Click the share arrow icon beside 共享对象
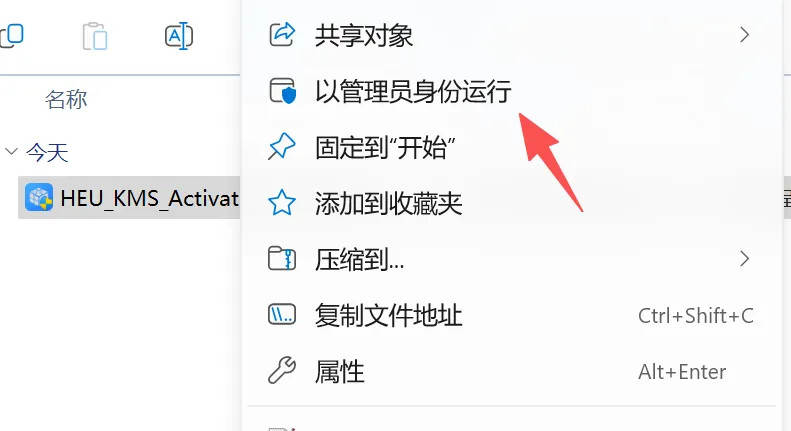The width and height of the screenshot is (791, 431). click(281, 34)
